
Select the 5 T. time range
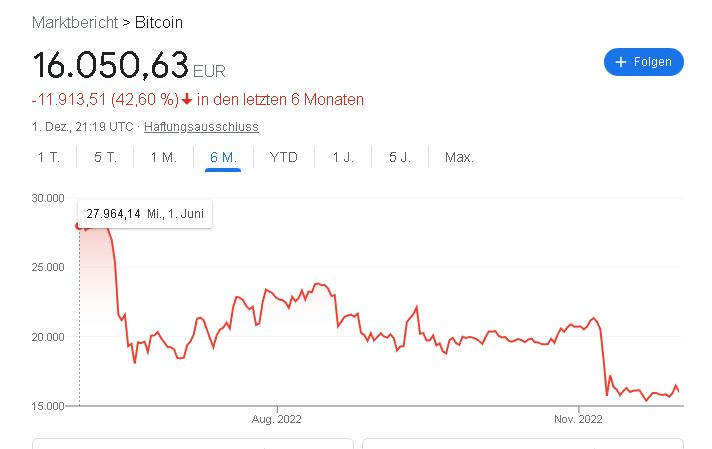tap(105, 157)
